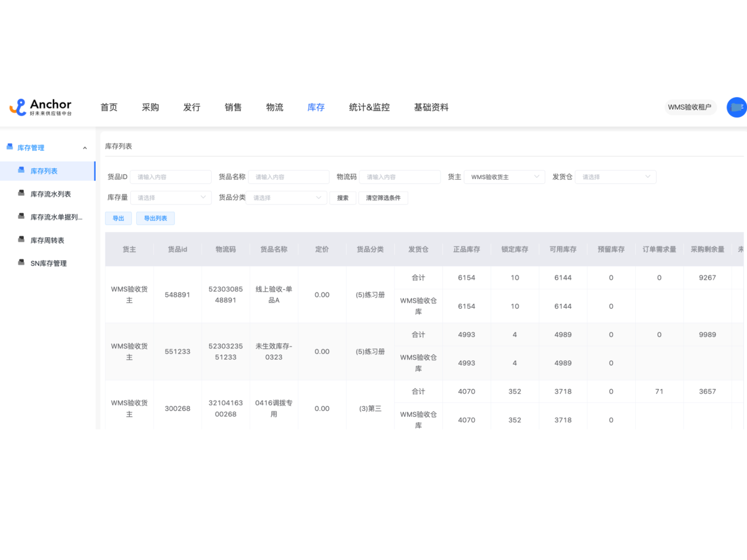This screenshot has height=560, width=747.
Task: Click the icon beside SN库存管理
Action: [x=21, y=263]
